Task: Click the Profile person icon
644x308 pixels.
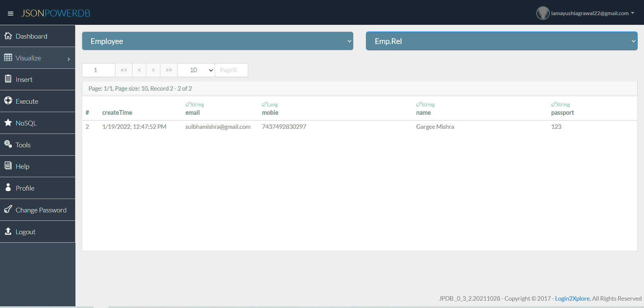Action: 8,188
